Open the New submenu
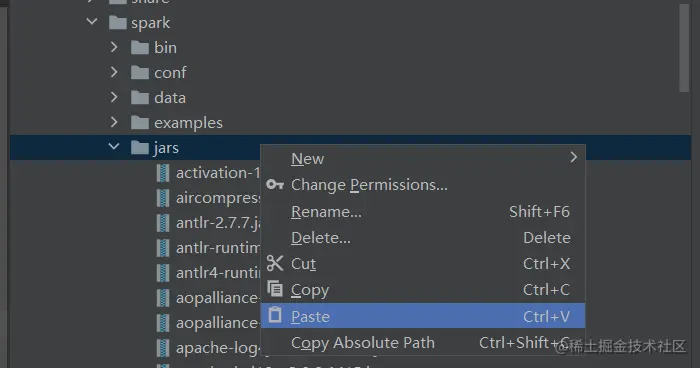The width and height of the screenshot is (700, 368). 423,158
